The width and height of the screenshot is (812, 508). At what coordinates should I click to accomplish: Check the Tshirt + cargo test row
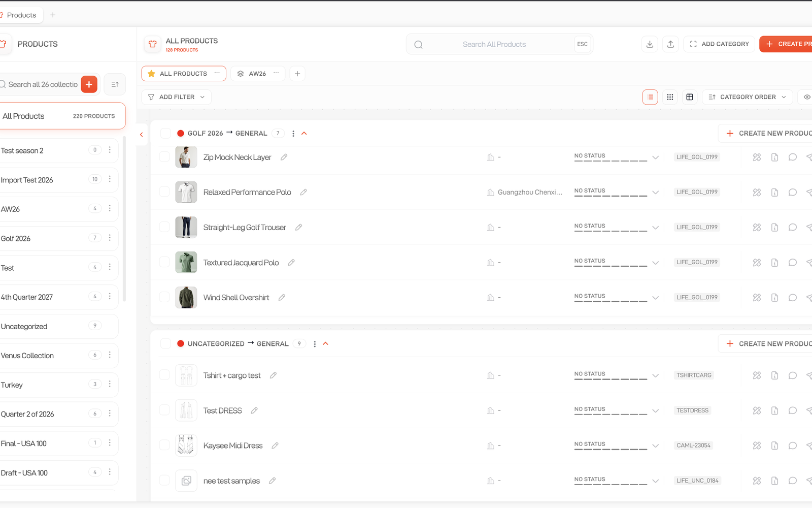click(x=164, y=375)
